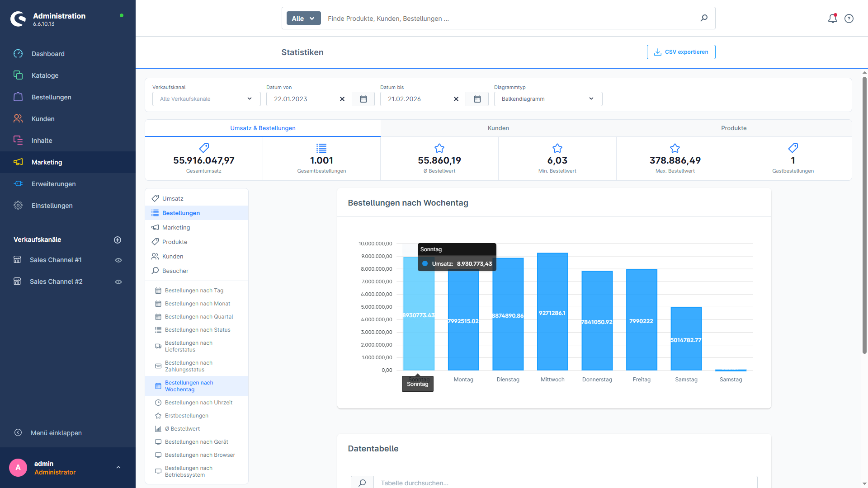Toggle visibility of Sales Channel #1
The height and width of the screenshot is (488, 868).
click(x=118, y=260)
